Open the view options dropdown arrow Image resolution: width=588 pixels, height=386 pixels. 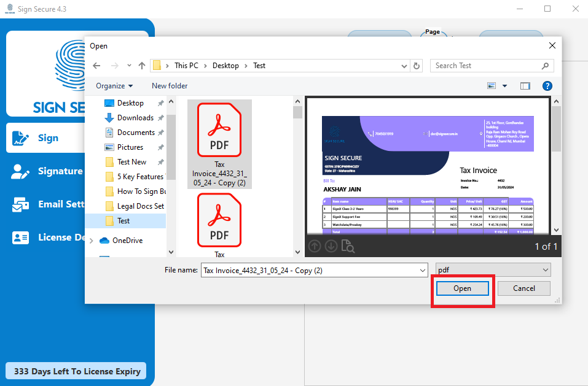(x=505, y=86)
